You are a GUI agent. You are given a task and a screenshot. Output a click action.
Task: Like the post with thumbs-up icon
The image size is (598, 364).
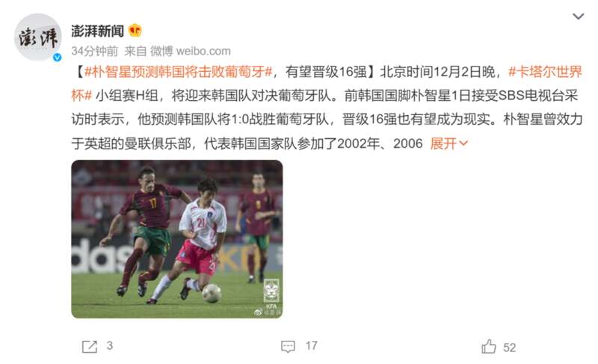tap(489, 346)
